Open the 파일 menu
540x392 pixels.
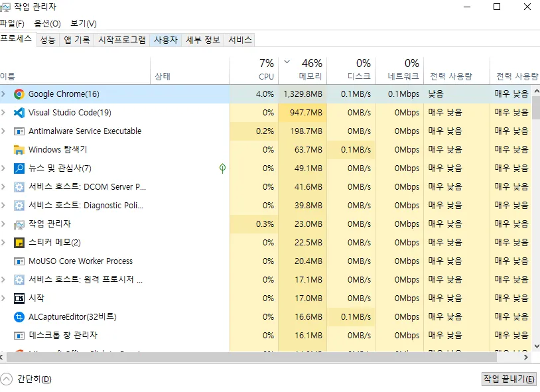pos(12,24)
